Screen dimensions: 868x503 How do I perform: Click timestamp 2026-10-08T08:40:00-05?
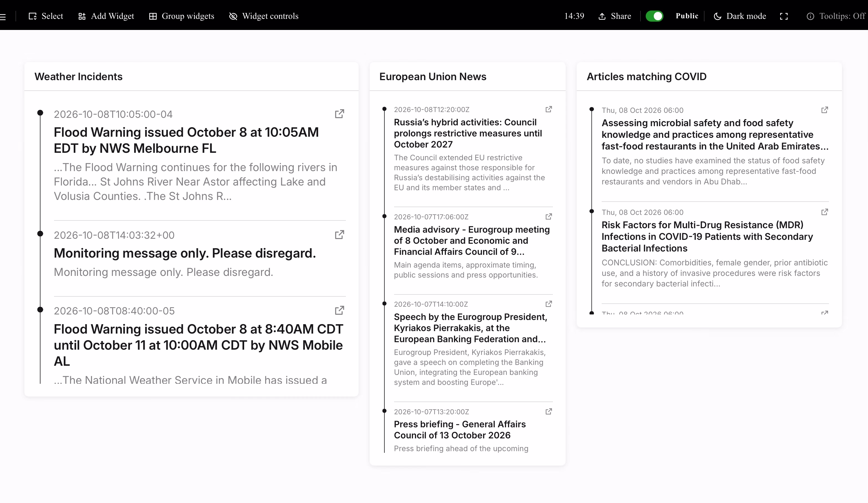(x=114, y=311)
